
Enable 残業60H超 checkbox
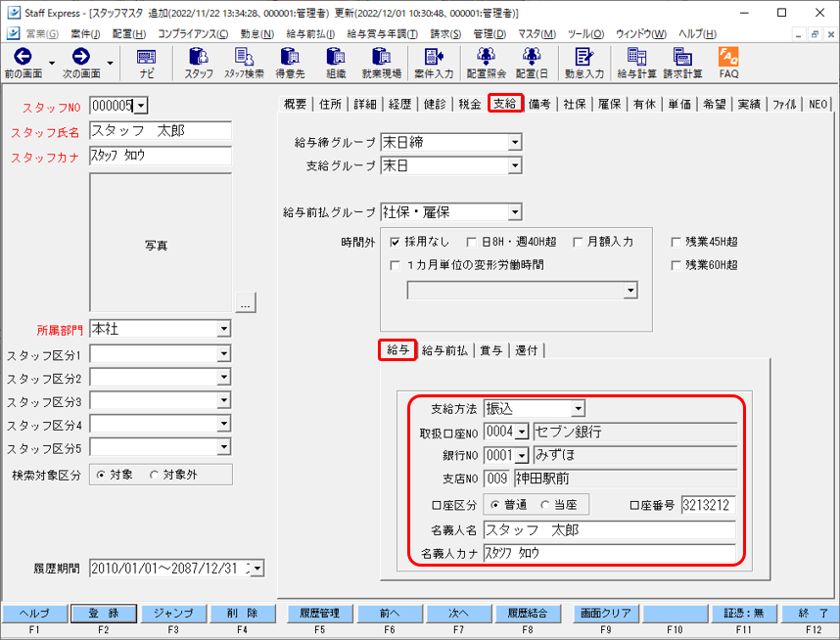coord(677,265)
